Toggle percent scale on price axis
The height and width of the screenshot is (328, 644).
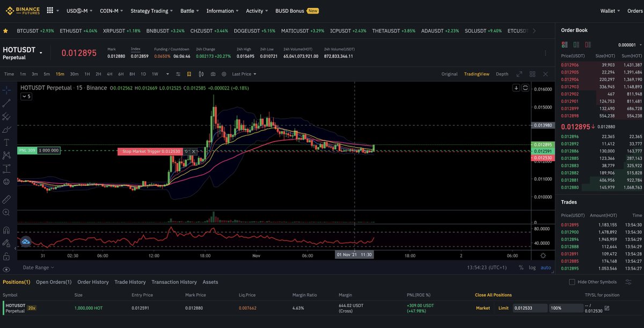(x=521, y=267)
